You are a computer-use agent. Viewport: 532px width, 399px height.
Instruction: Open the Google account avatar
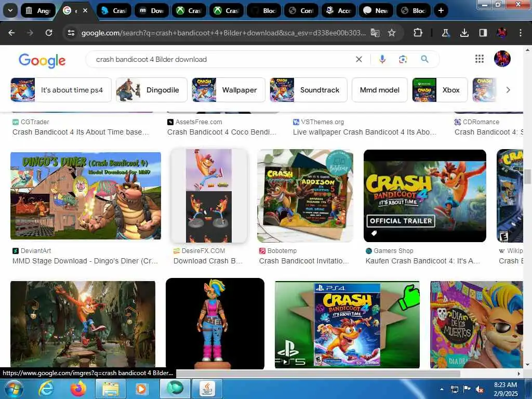pyautogui.click(x=502, y=59)
